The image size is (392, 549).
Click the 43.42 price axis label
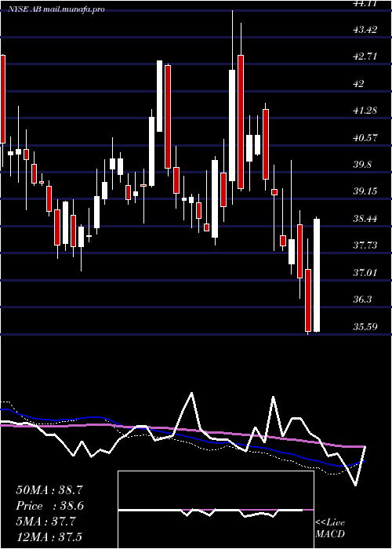[365, 30]
